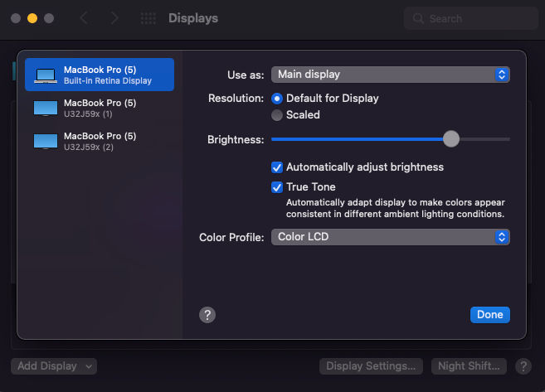Click the U32J59x (1) monitor icon
Image resolution: width=545 pixels, height=392 pixels.
pyautogui.click(x=46, y=109)
